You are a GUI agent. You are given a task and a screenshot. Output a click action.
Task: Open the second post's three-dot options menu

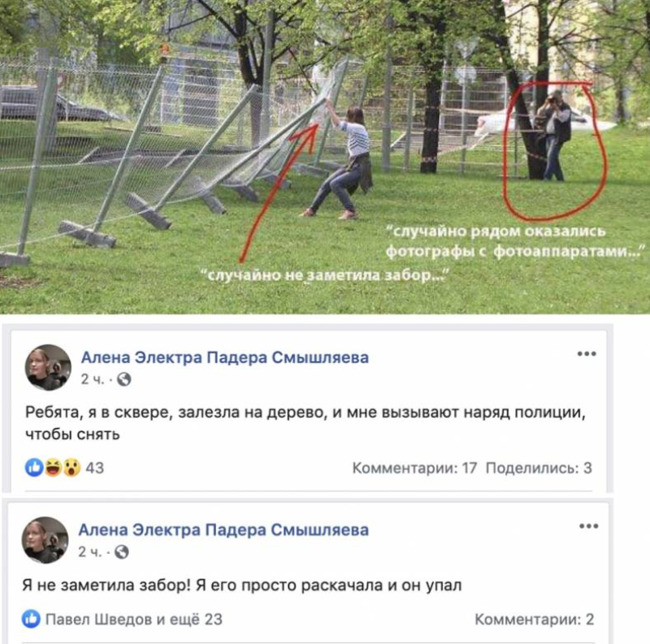coord(588,526)
